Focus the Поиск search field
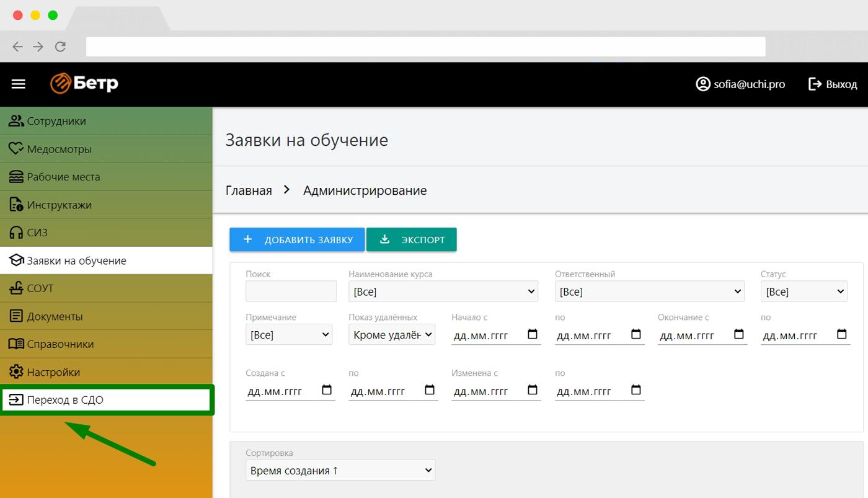 pyautogui.click(x=291, y=291)
